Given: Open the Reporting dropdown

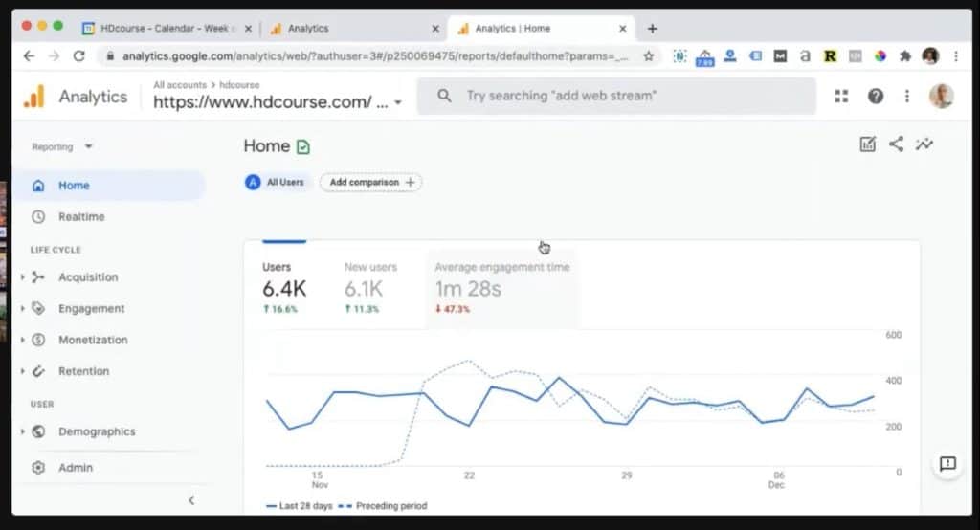Looking at the screenshot, I should coord(62,147).
